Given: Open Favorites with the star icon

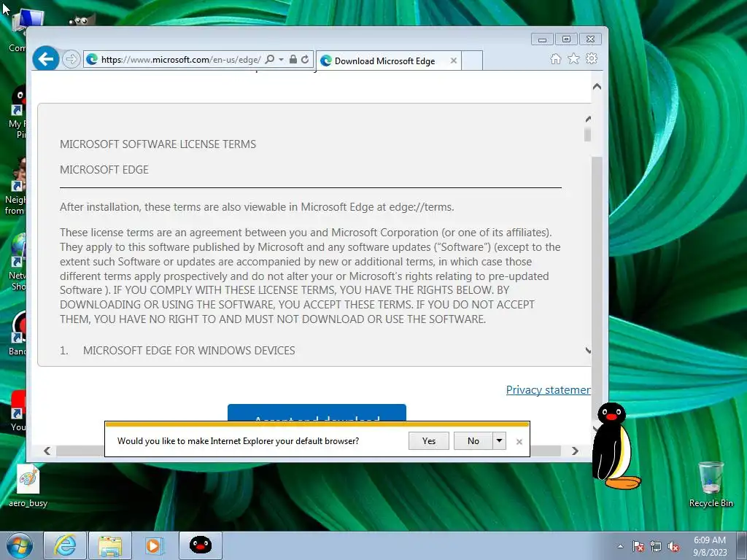Looking at the screenshot, I should coord(573,58).
